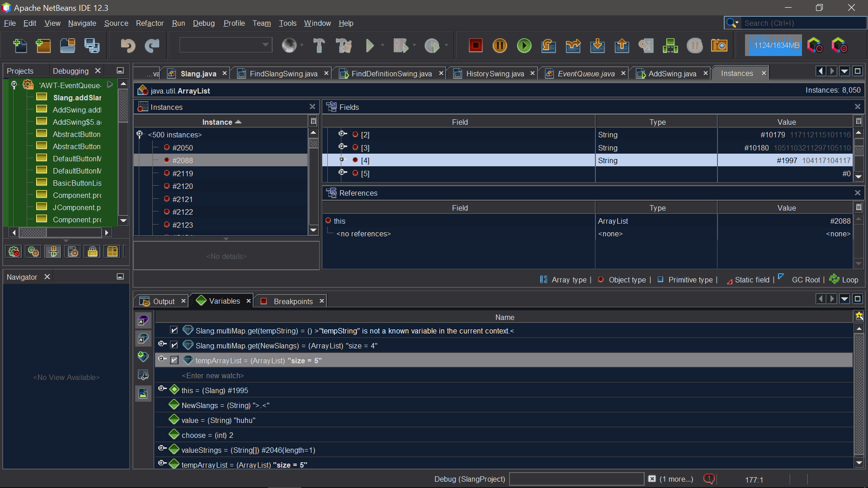Click the Step Into debugger icon
Screen dimensions: 868x488
point(598,46)
